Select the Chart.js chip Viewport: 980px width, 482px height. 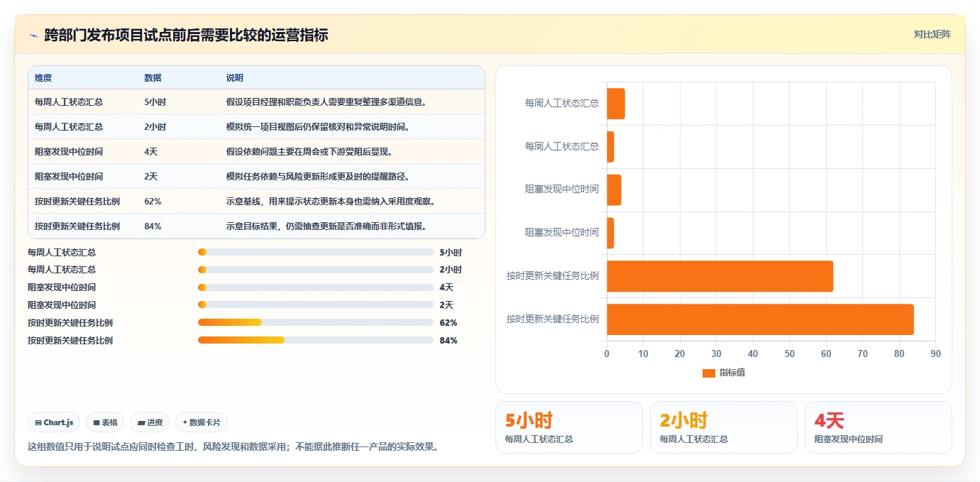coord(55,422)
